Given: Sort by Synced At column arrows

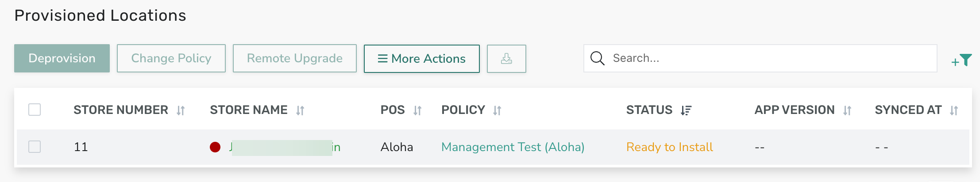Looking at the screenshot, I should [x=954, y=110].
